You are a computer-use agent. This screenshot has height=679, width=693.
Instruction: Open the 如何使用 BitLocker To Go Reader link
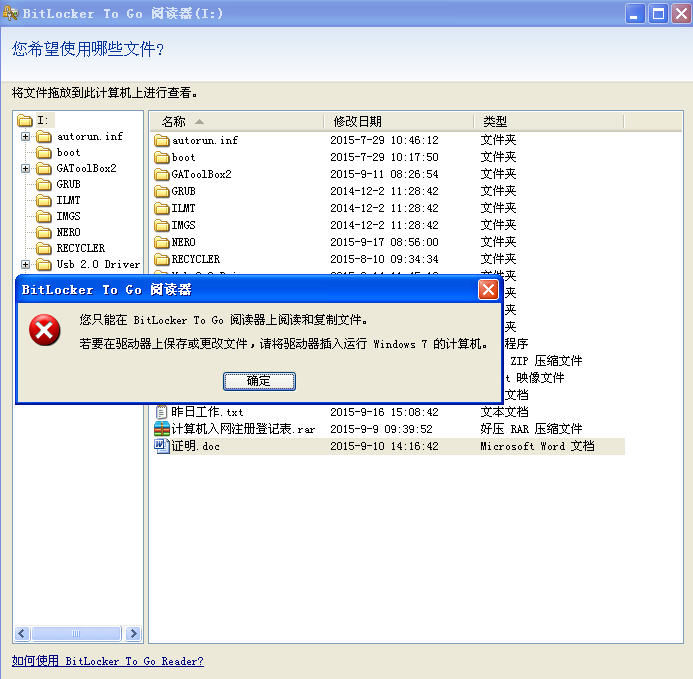pyautogui.click(x=107, y=661)
